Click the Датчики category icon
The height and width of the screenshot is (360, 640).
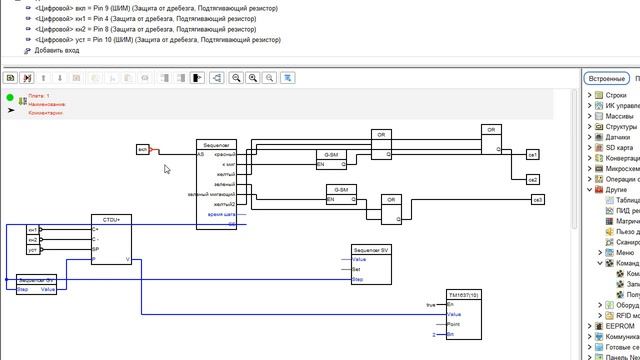tap(599, 137)
